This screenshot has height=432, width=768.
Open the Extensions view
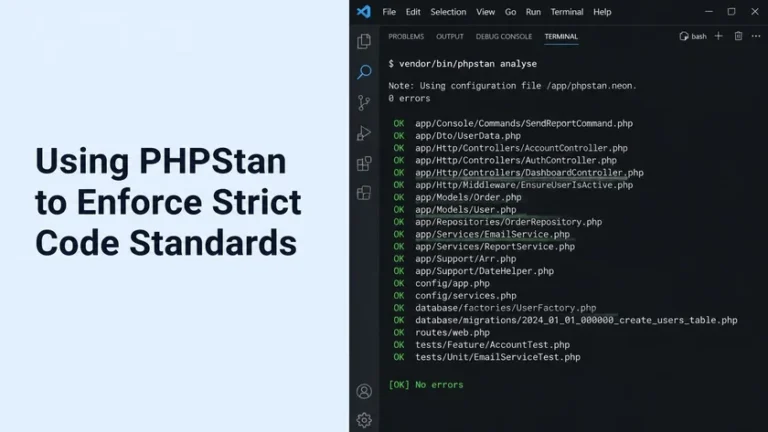(364, 164)
